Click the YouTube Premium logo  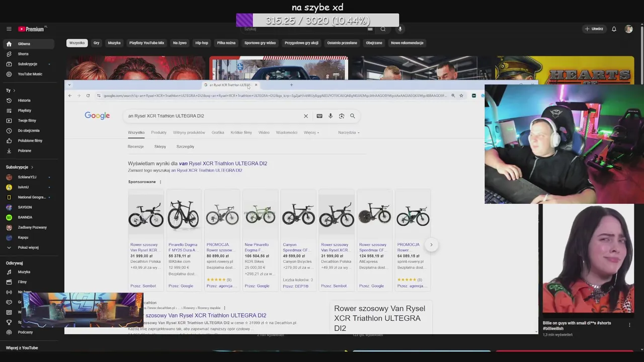point(31,29)
